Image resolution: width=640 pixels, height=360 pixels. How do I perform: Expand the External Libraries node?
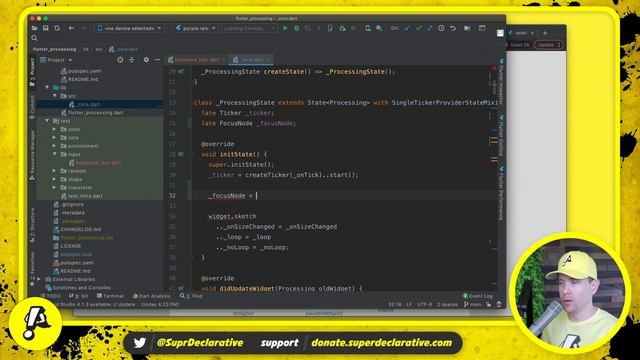[40, 279]
